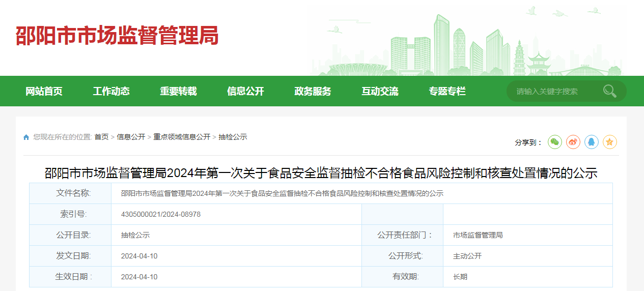Select index number 4305000021/2024-08978
Viewport: 644px width, 291px height.
point(161,214)
